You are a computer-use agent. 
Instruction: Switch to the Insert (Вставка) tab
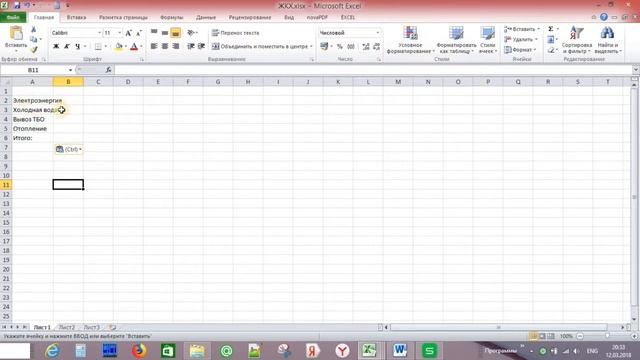pyautogui.click(x=76, y=18)
